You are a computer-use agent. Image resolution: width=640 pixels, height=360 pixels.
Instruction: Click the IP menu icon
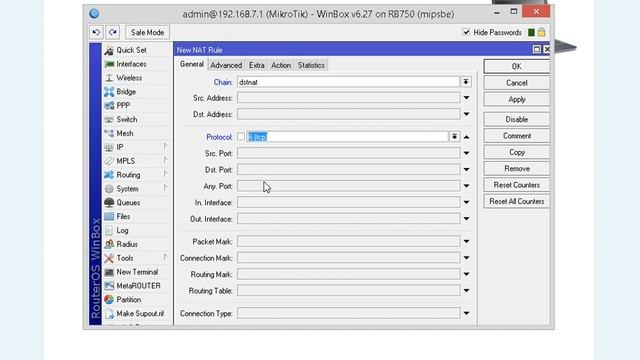pos(109,147)
